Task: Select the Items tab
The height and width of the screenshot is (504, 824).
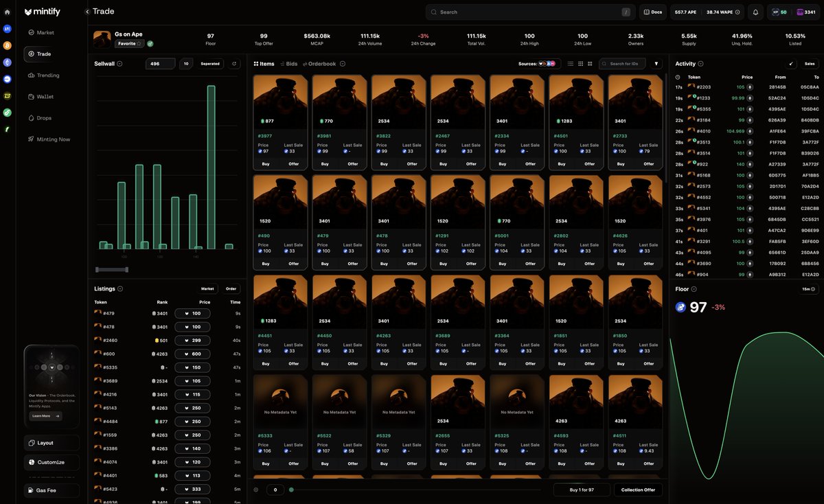Action: pyautogui.click(x=264, y=64)
